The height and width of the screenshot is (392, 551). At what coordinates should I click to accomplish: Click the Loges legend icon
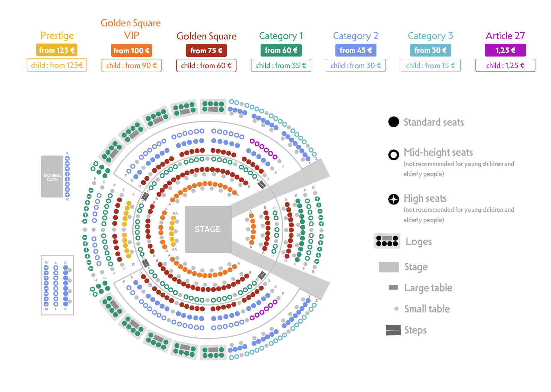click(387, 241)
